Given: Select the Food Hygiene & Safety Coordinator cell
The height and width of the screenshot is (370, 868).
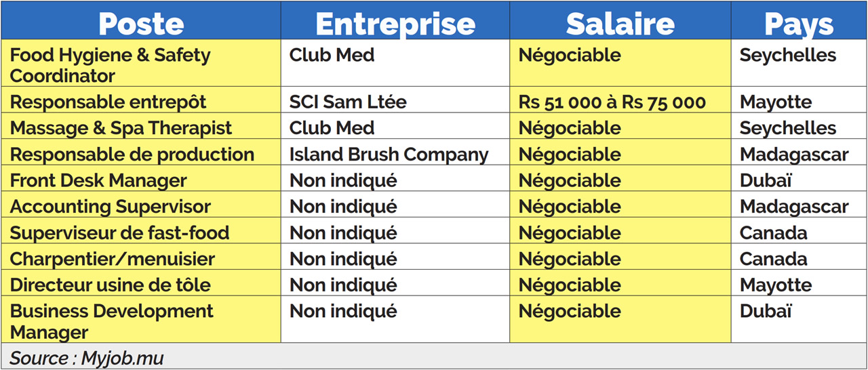Looking at the screenshot, I should [x=111, y=65].
